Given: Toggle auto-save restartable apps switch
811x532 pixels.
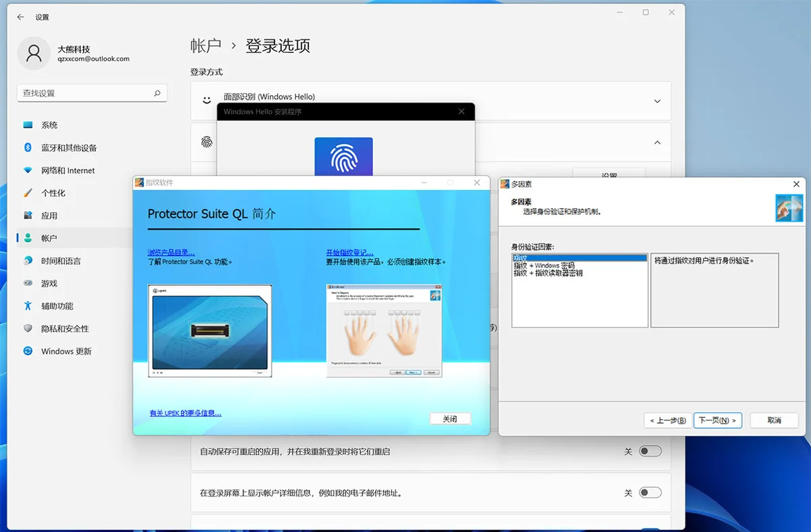Looking at the screenshot, I should [x=649, y=452].
